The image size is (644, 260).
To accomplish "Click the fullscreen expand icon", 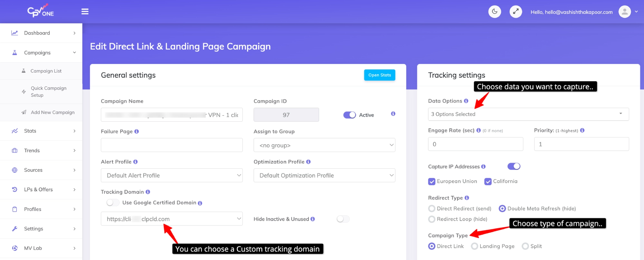I will coord(516,12).
